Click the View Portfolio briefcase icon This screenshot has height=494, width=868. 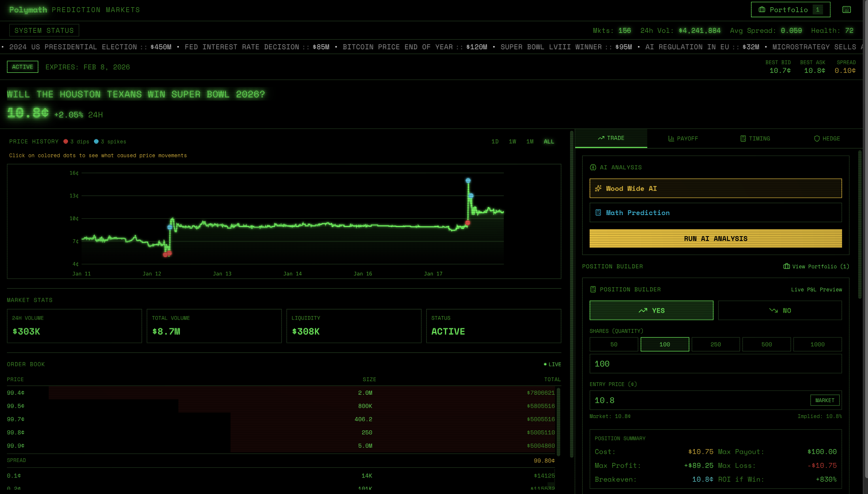(x=786, y=266)
